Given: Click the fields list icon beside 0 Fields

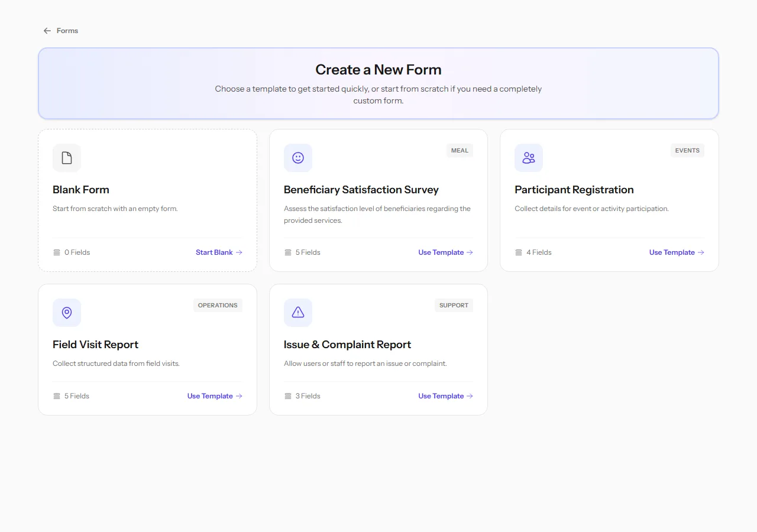Looking at the screenshot, I should click(x=57, y=252).
